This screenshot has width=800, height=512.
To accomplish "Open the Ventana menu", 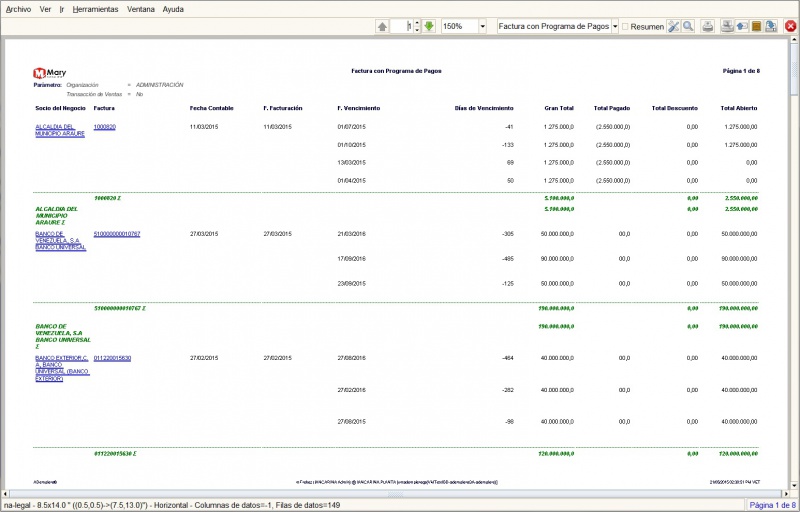I will click(x=141, y=9).
